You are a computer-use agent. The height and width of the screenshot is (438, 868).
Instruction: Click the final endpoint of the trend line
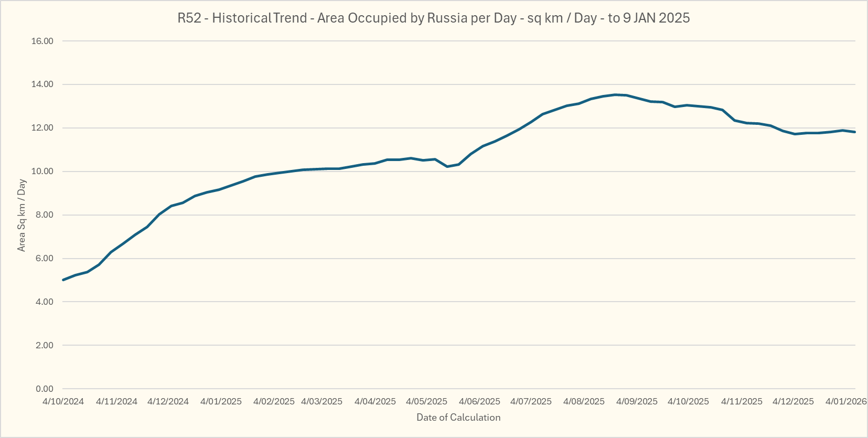(x=855, y=132)
